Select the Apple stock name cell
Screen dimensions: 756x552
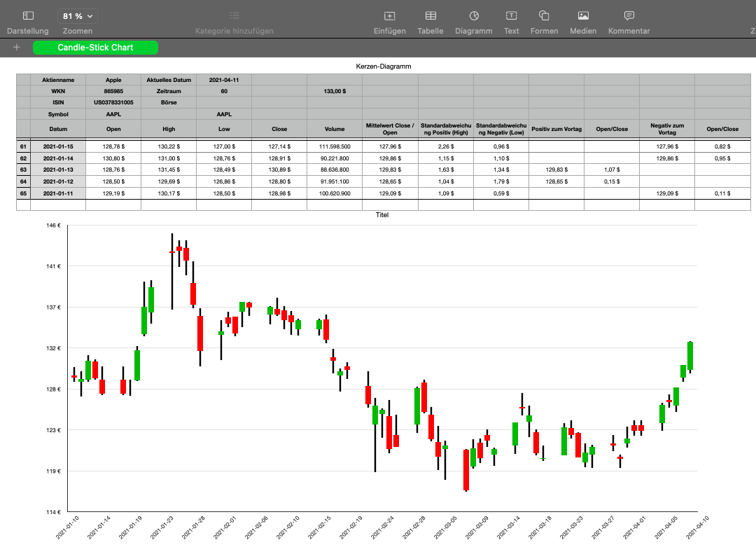click(113, 80)
